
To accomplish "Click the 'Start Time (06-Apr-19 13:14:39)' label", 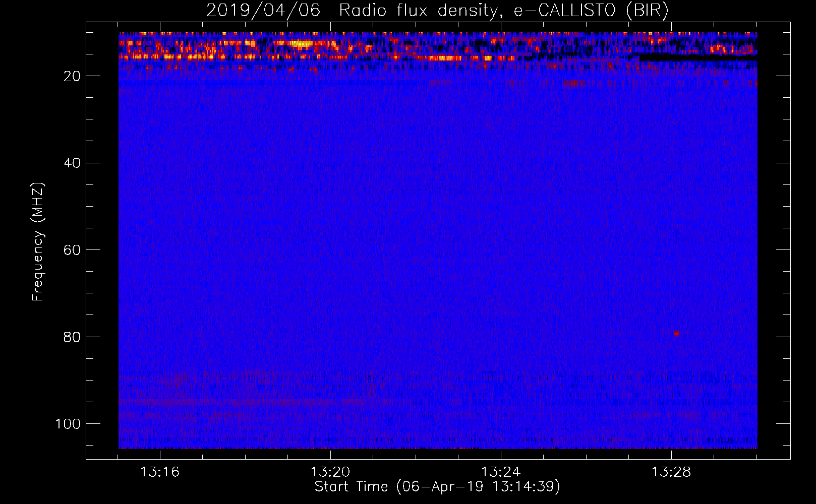I will (x=437, y=487).
